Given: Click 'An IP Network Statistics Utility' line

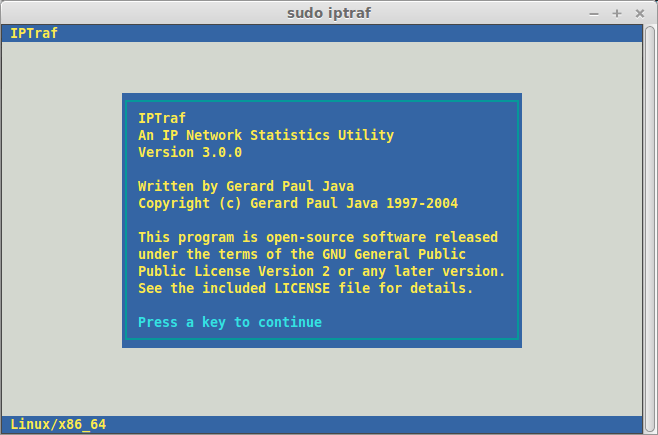Looking at the screenshot, I should coord(266,135).
